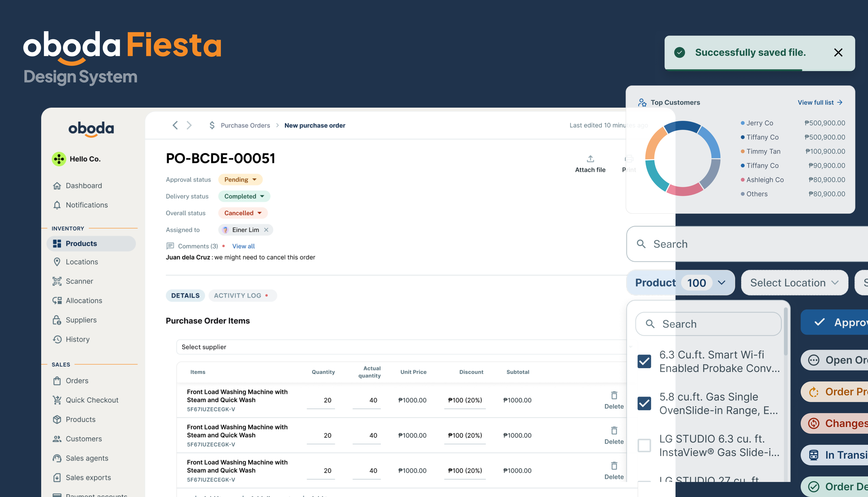This screenshot has width=868, height=497.
Task: Click the In Transit status chip
Action: coord(834,455)
